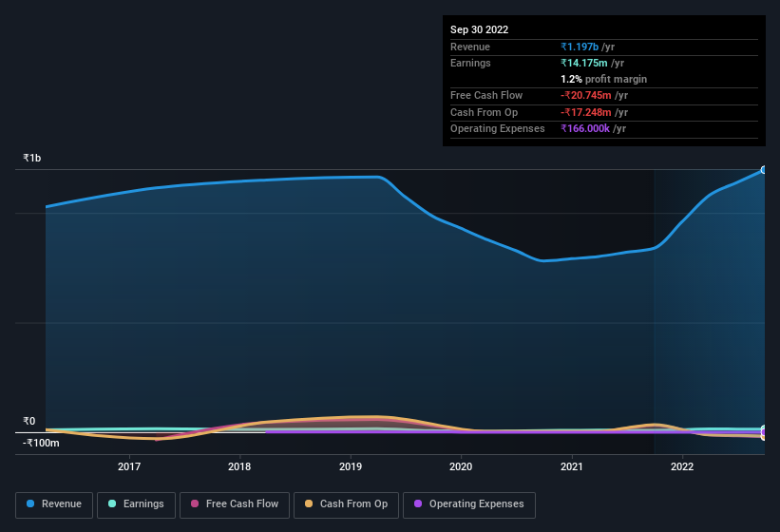Click the Earnings label in tooltip

tap(470, 63)
